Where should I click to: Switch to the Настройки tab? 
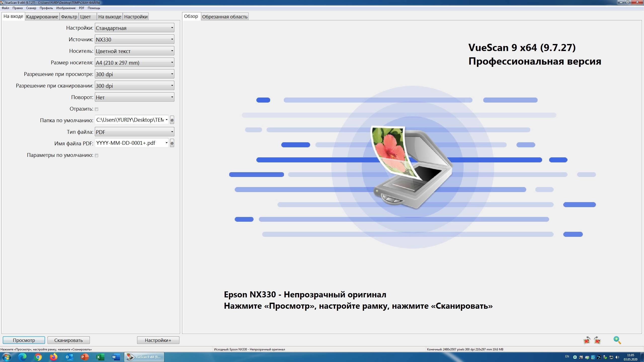[136, 17]
